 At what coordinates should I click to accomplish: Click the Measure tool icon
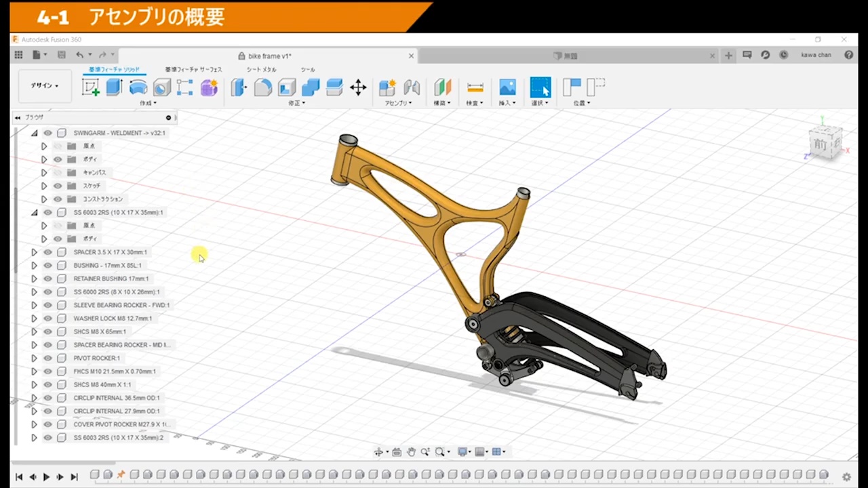pos(475,87)
